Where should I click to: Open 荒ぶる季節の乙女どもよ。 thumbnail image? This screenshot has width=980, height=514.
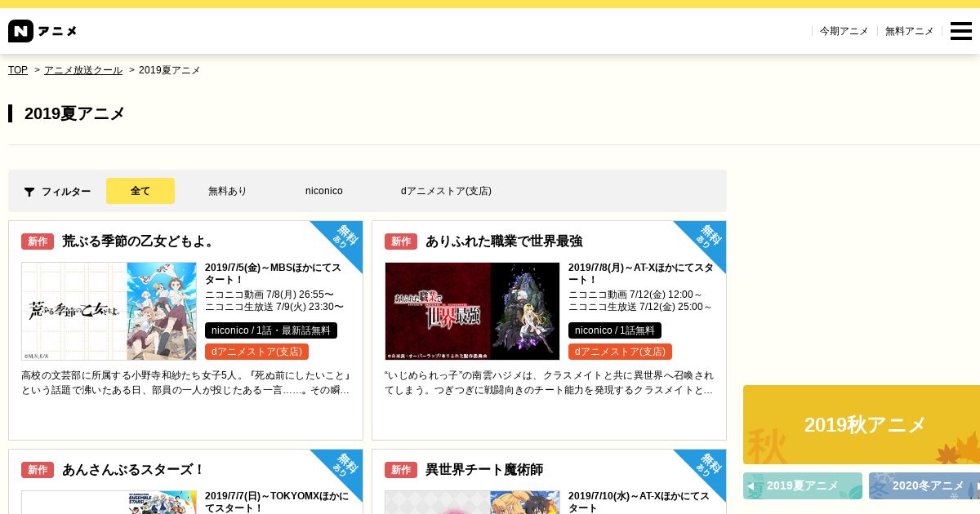click(x=109, y=311)
